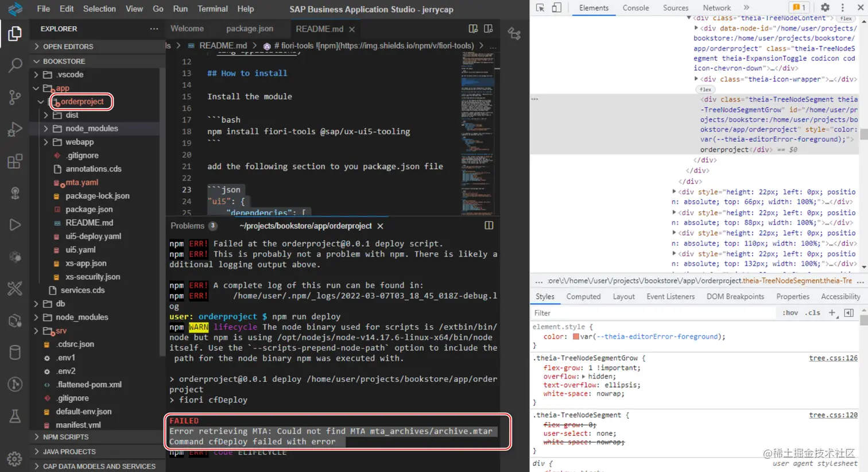This screenshot has height=472, width=868.
Task: Open the Computed styles tab
Action: (583, 297)
